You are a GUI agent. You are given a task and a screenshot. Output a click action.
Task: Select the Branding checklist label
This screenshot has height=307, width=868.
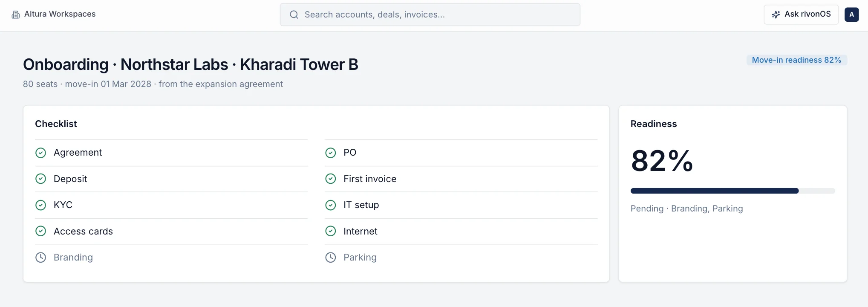click(73, 258)
